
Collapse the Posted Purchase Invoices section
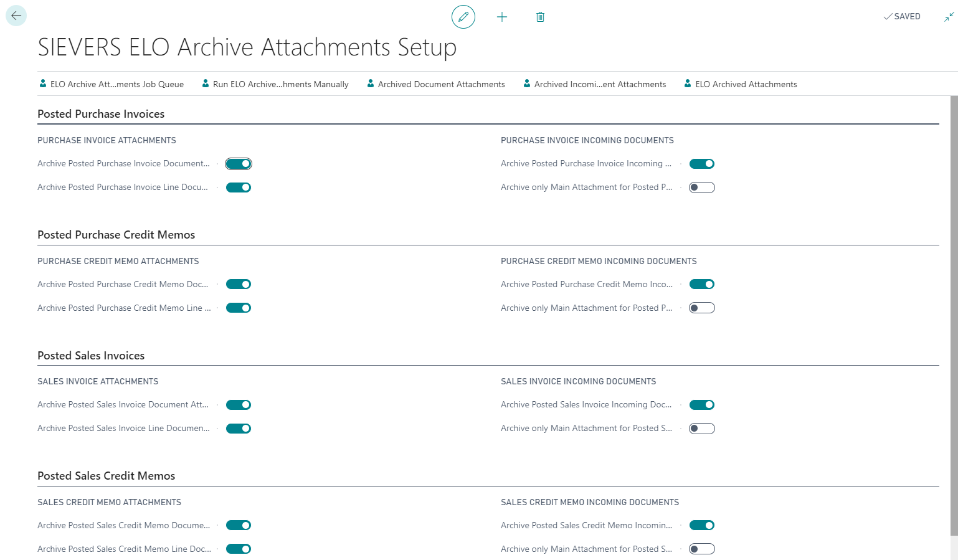tap(101, 114)
